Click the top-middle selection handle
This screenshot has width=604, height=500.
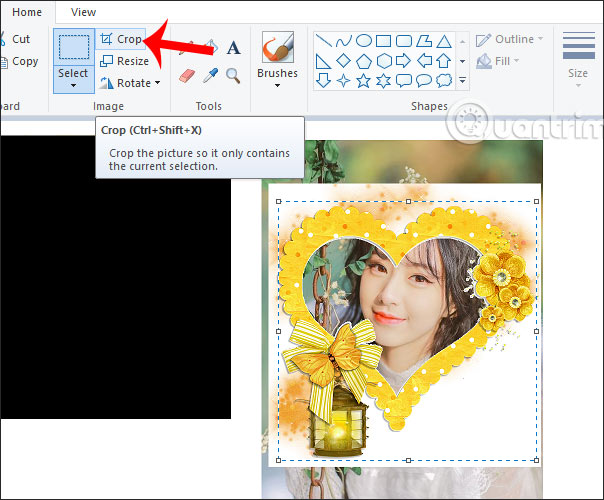(x=408, y=201)
